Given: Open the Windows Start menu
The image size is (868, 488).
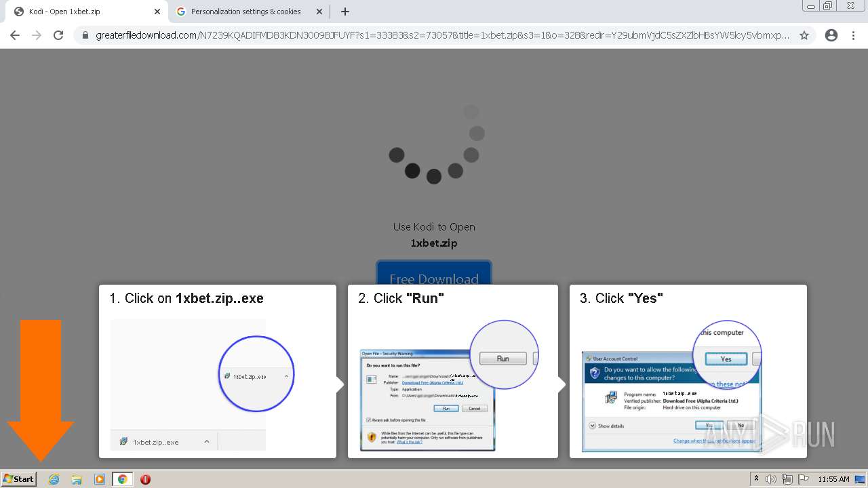Looking at the screenshot, I should click(19, 479).
